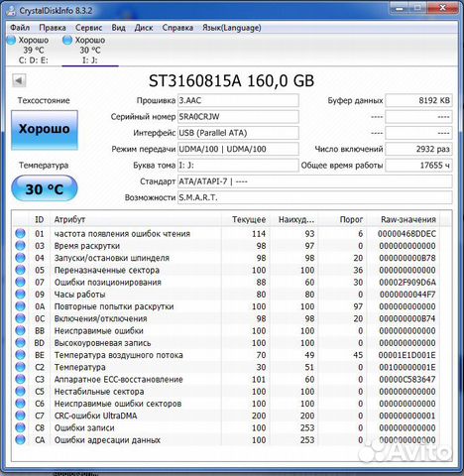Open the Сервис menu
The image size is (464, 476).
pos(88,28)
